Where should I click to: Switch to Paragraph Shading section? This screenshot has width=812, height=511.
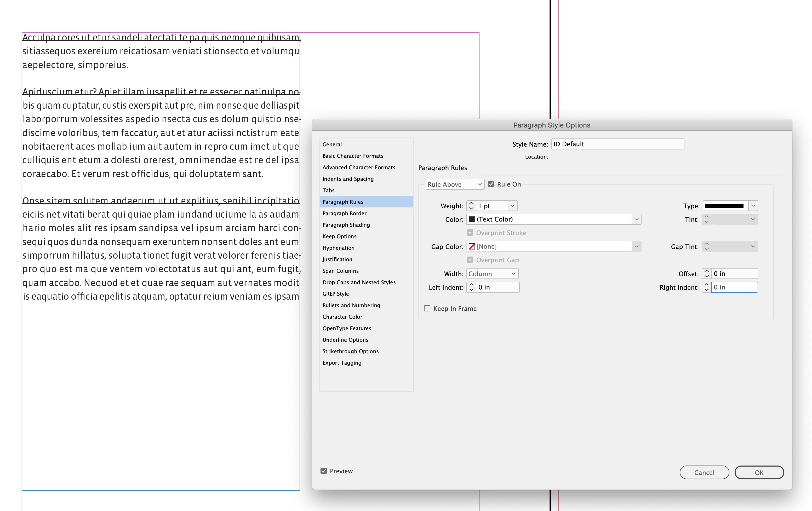pos(346,225)
